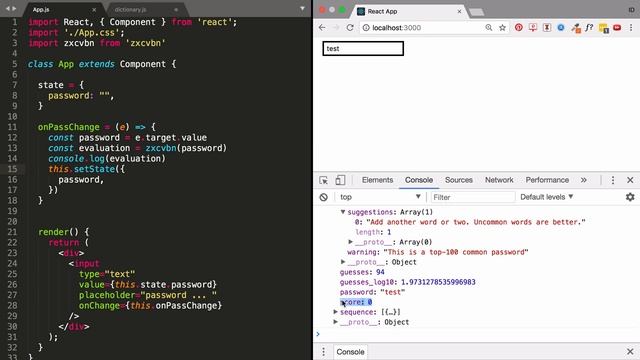The height and width of the screenshot is (360, 640).
Task: Click the console Filter field
Action: pos(473,197)
